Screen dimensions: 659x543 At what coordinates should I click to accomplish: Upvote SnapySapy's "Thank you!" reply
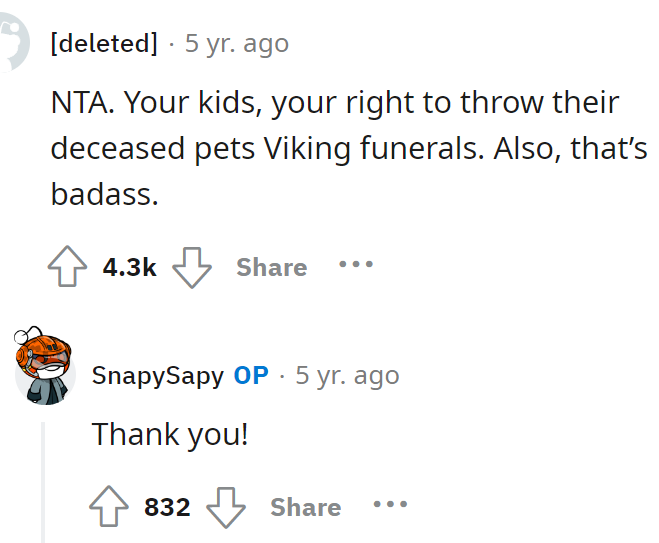click(x=109, y=507)
